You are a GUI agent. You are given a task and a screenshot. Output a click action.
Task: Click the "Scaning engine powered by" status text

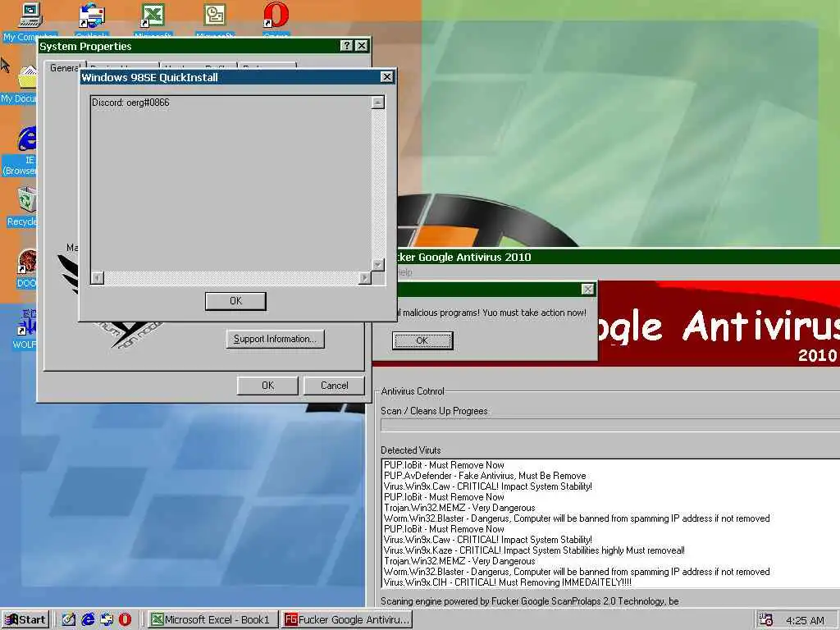(530, 601)
